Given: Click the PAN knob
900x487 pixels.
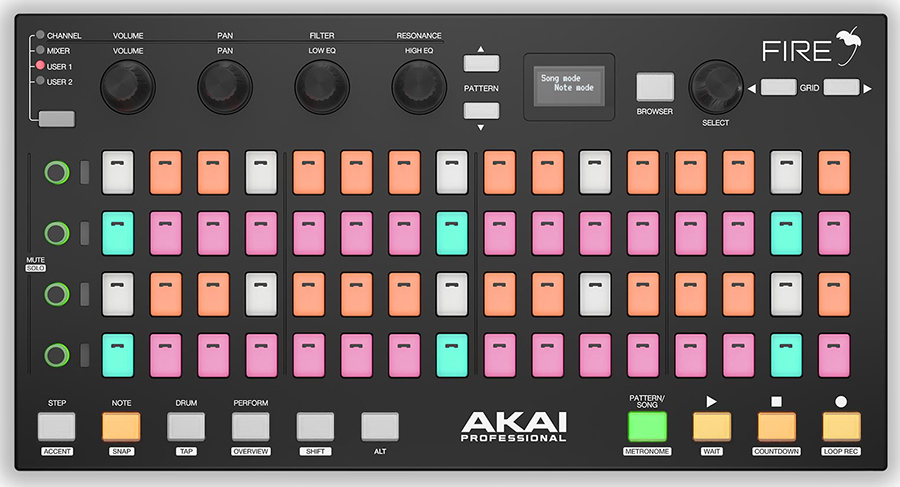Looking at the screenshot, I should click(x=225, y=87).
